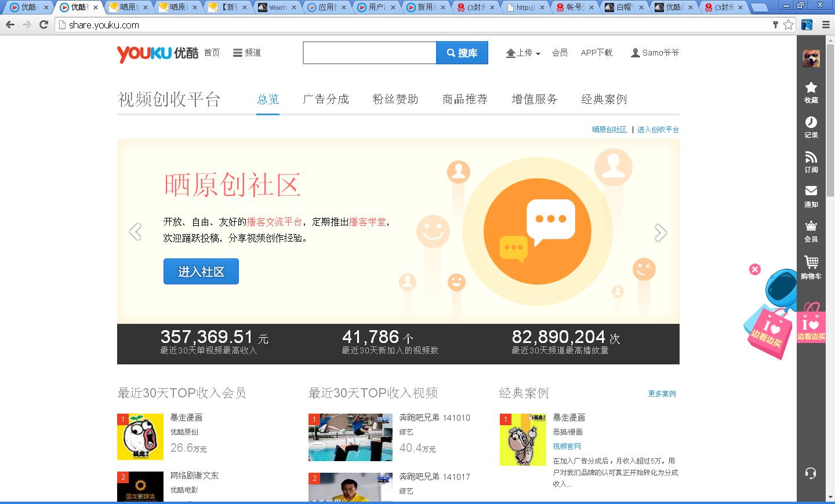Open the 通知 envelope icon in sidebar
This screenshot has width=835, height=504.
click(811, 196)
